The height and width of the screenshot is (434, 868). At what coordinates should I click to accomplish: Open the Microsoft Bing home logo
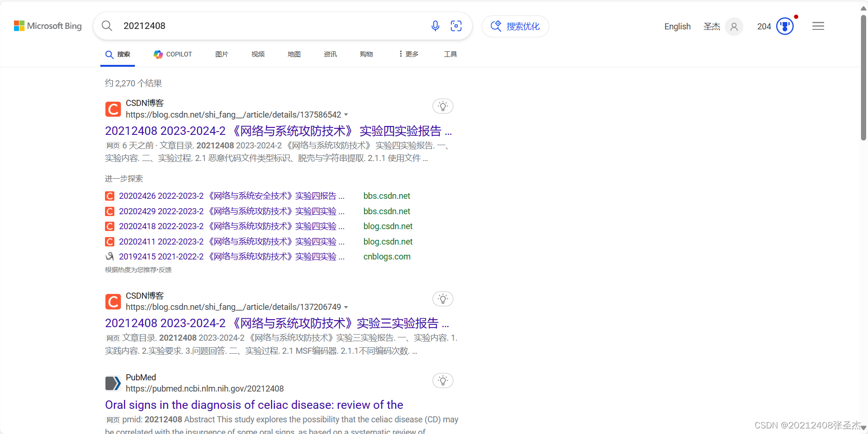point(48,26)
